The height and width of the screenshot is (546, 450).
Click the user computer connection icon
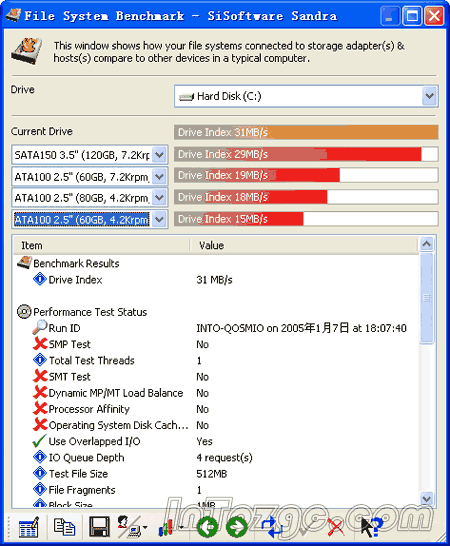point(130,526)
